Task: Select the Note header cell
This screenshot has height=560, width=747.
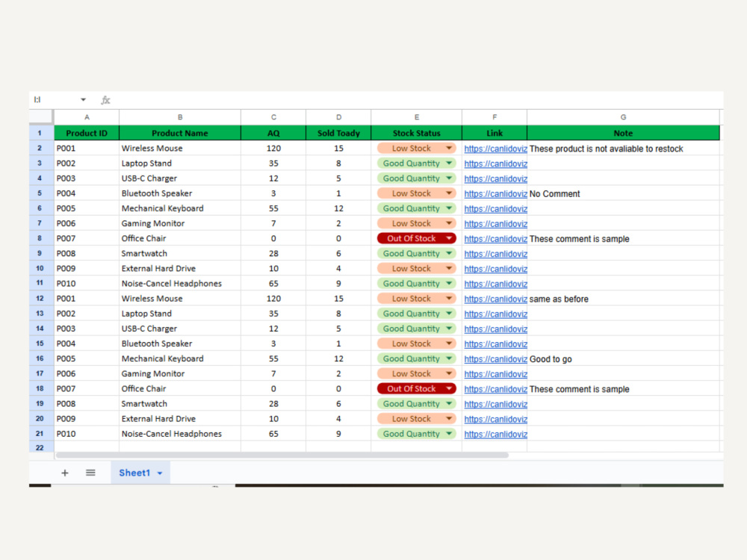Action: (623, 133)
